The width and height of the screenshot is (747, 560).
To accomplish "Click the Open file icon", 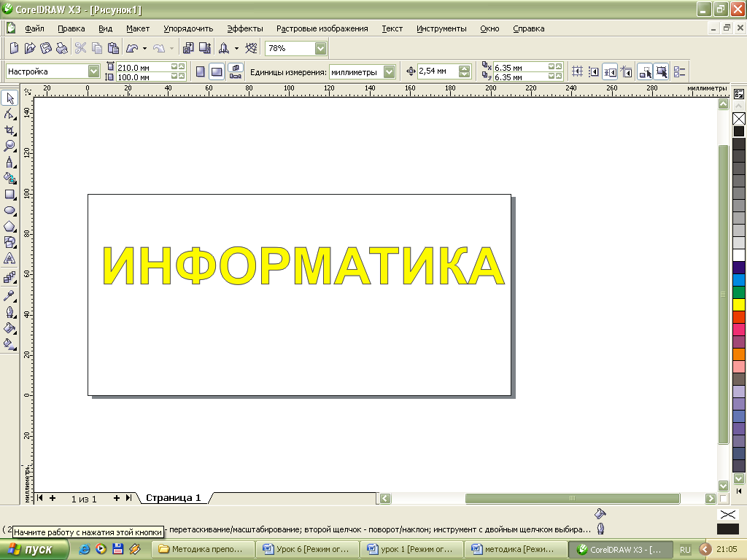I will pos(30,48).
